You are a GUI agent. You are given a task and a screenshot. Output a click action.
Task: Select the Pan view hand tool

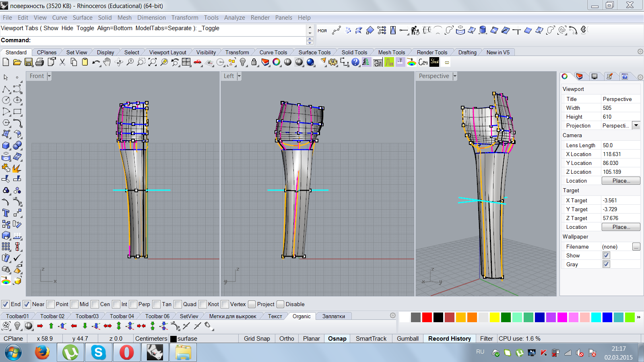tap(107, 62)
